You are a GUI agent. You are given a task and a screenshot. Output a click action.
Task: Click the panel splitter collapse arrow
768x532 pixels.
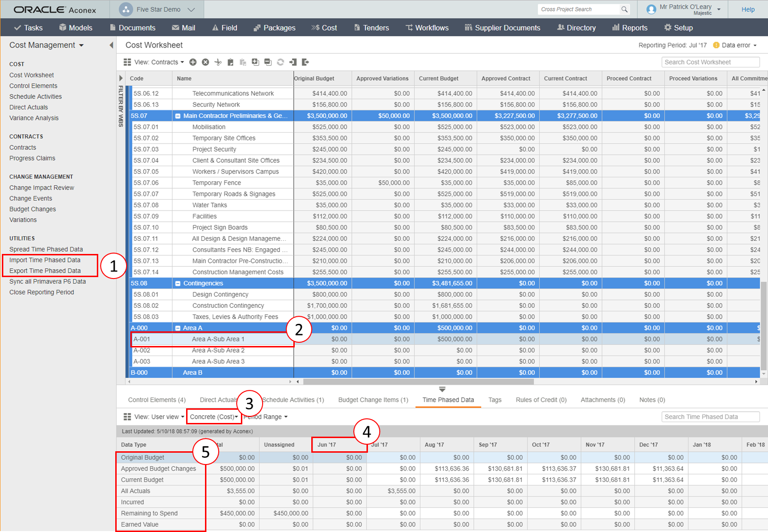click(x=442, y=389)
